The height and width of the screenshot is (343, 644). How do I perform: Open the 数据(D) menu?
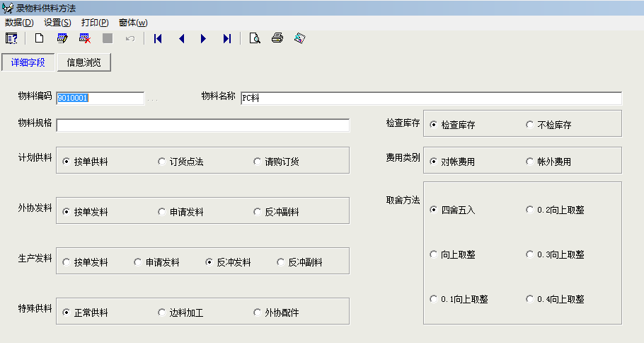coord(19,23)
